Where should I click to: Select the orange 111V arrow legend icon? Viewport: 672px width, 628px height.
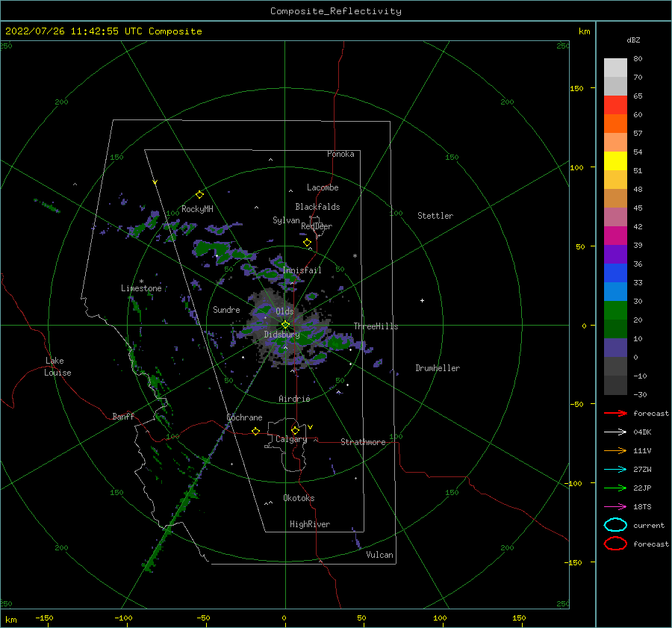(615, 450)
